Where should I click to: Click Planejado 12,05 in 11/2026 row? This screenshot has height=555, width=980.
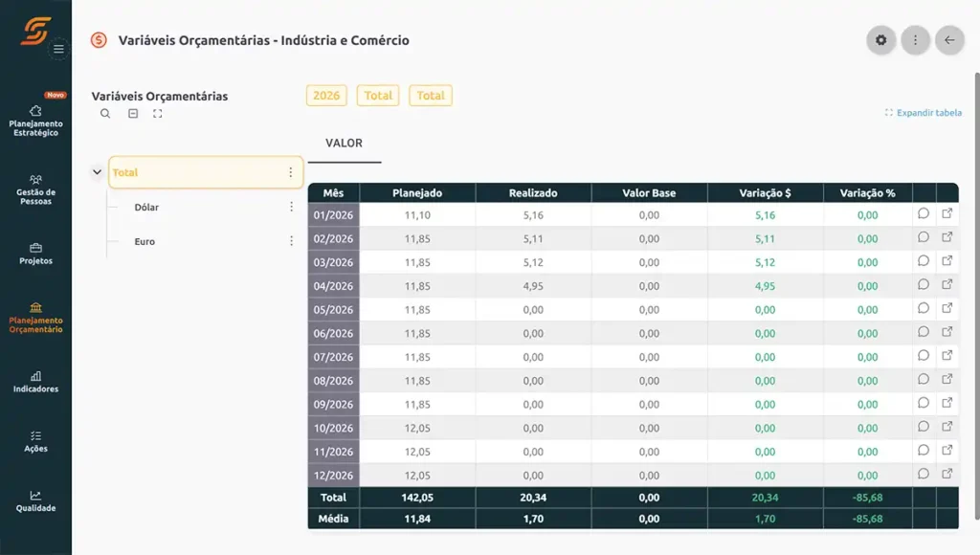click(x=417, y=452)
